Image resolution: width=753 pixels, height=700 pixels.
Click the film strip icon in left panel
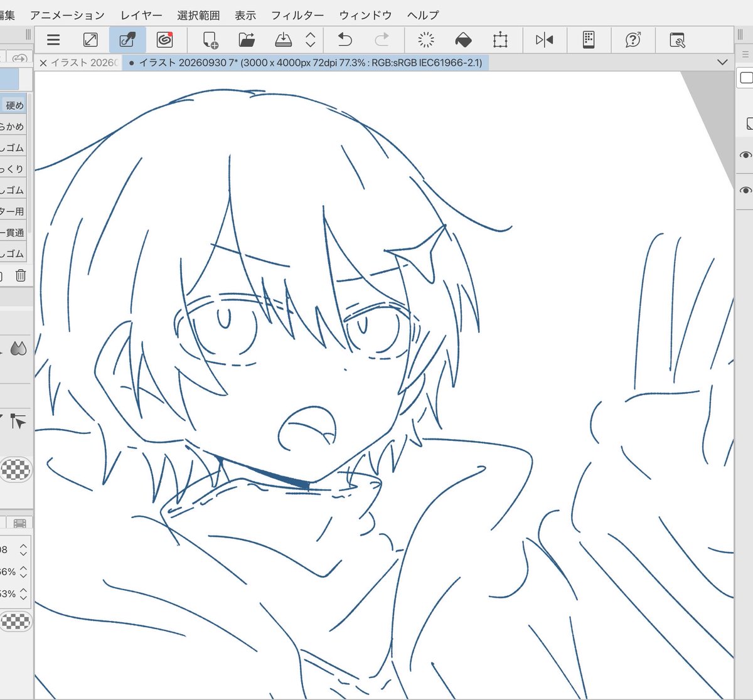click(19, 523)
